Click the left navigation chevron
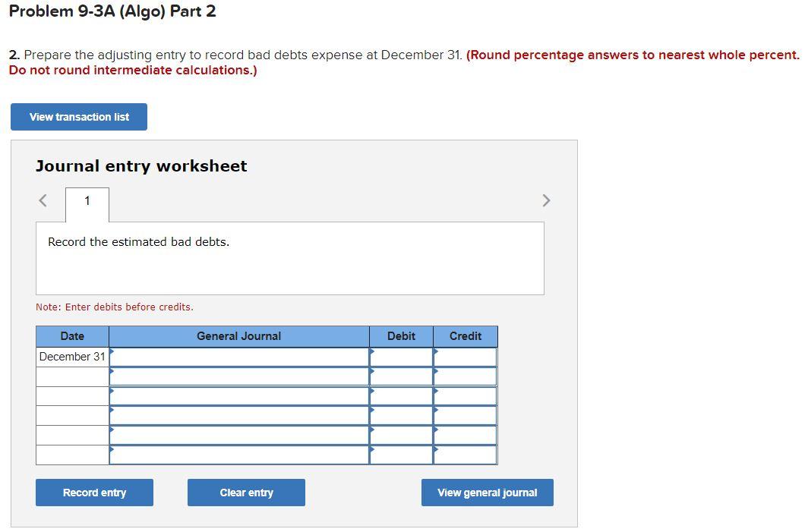The width and height of the screenshot is (805, 532). (42, 200)
